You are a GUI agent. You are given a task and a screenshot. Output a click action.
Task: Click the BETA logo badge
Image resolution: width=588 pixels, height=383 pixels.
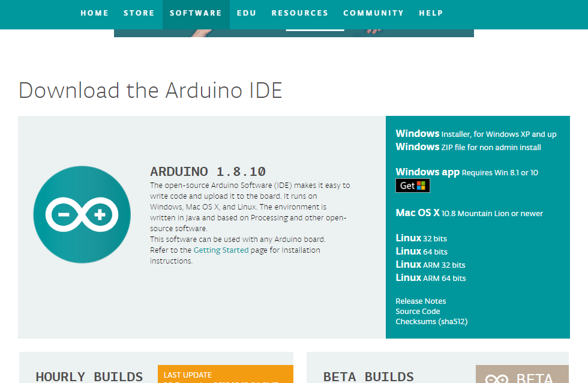point(522,374)
